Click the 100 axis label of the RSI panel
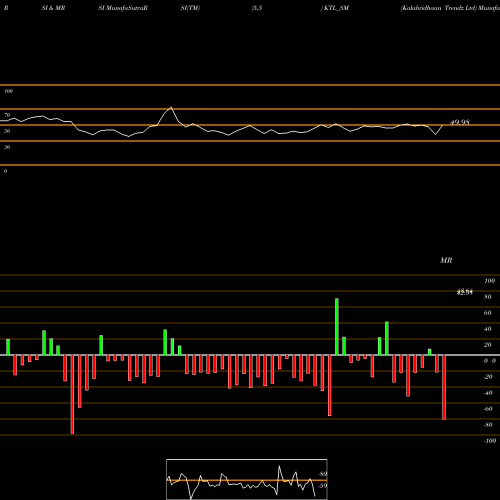This screenshot has height=500, width=500. tap(8, 91)
